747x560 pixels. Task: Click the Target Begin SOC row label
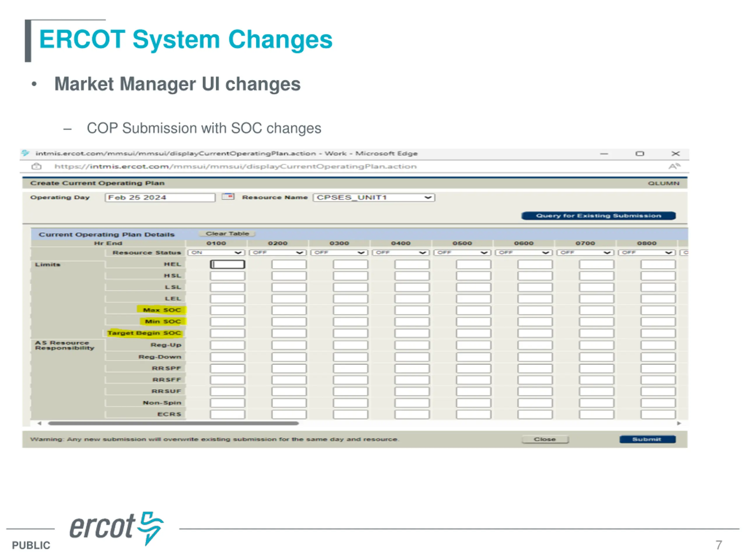[x=144, y=333]
